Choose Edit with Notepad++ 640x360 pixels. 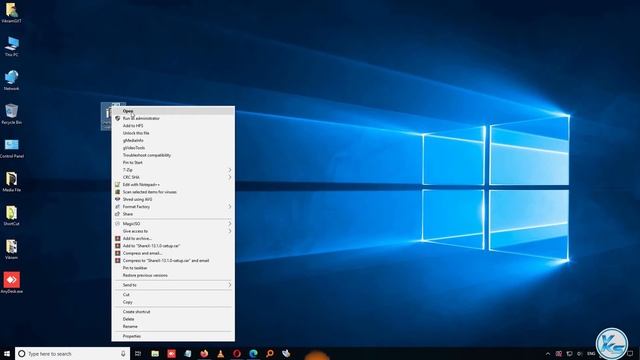point(173,184)
